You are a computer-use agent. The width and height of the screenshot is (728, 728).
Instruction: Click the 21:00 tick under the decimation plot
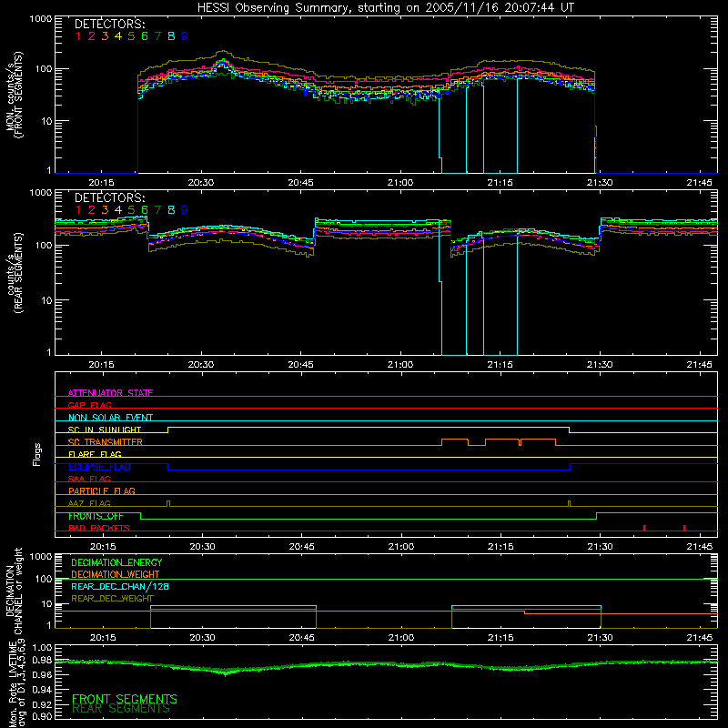point(401,638)
